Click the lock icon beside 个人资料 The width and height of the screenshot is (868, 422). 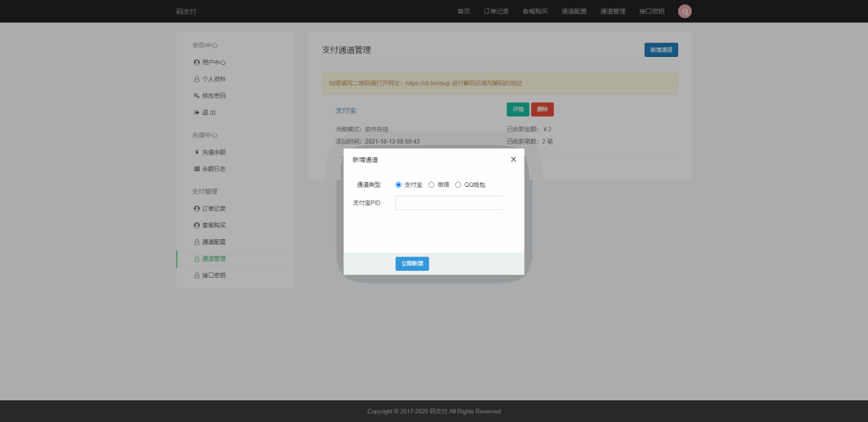tap(197, 79)
